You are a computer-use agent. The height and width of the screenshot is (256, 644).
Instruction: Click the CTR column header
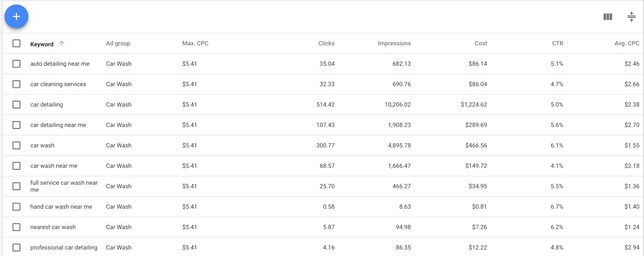557,43
